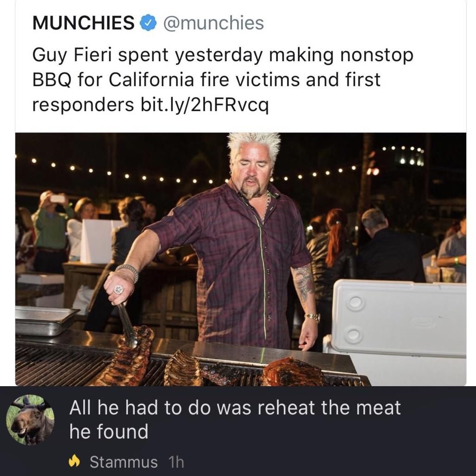Click the red-haired woman in the background
Image resolution: width=476 pixels, height=476 pixels.
point(337,236)
